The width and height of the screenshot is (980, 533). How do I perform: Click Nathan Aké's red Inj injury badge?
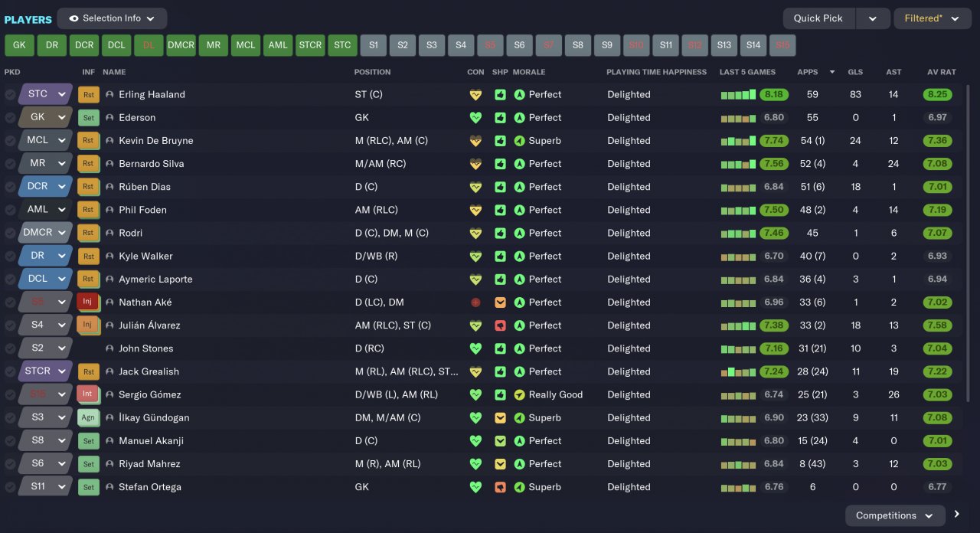[87, 302]
